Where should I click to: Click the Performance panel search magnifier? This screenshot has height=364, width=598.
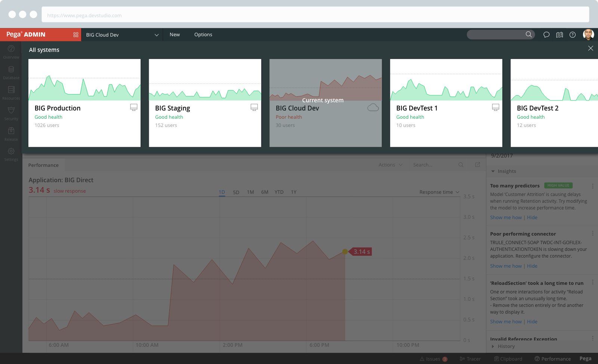pos(461,165)
